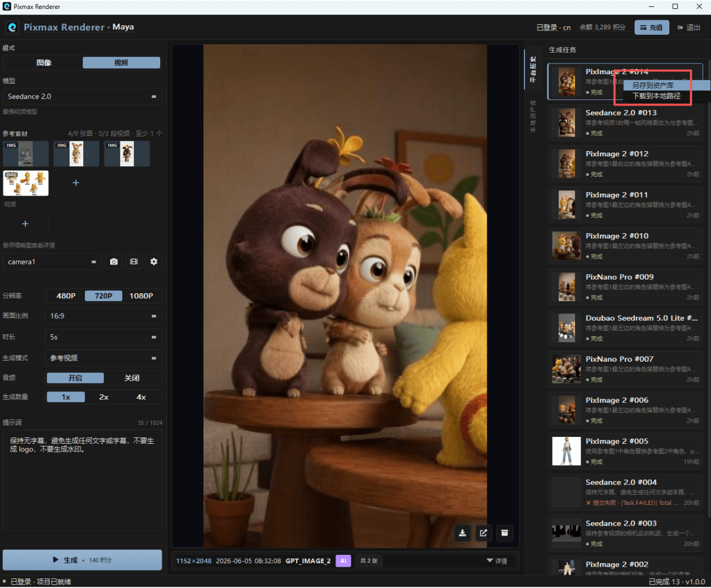Set generation count to 1x

(66, 397)
